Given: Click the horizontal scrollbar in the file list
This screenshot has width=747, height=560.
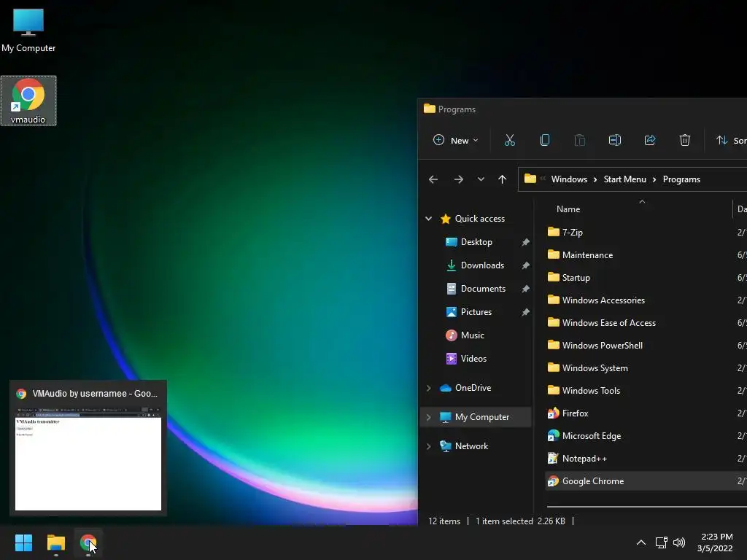Looking at the screenshot, I should 646,507.
